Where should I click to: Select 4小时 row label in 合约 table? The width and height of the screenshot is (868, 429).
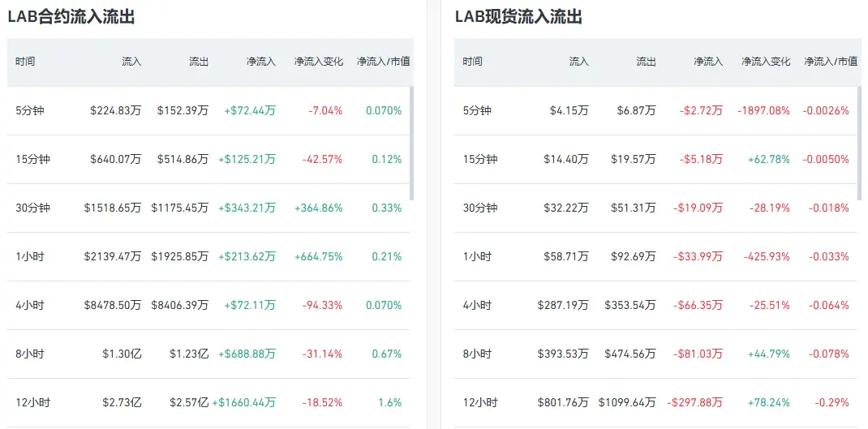[30, 306]
